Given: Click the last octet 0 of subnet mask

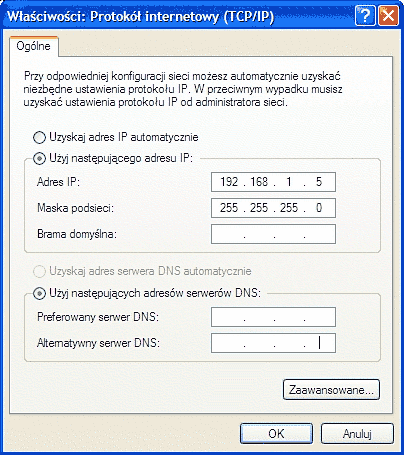Looking at the screenshot, I should click(319, 208).
